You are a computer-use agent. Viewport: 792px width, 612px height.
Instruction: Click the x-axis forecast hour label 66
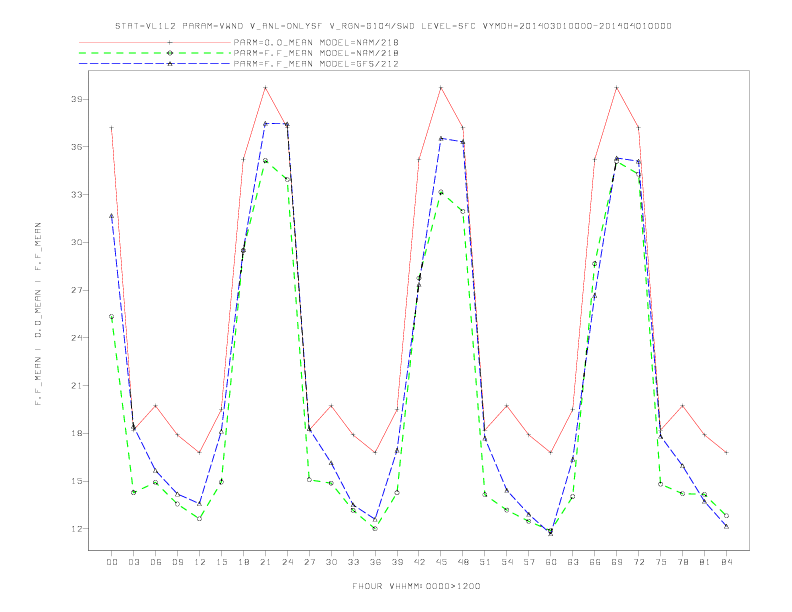[x=595, y=562]
